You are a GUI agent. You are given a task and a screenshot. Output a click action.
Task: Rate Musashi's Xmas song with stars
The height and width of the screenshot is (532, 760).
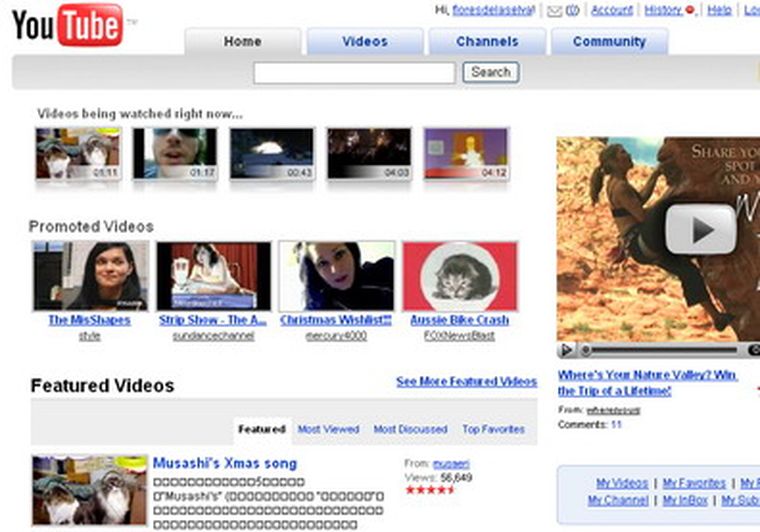[429, 489]
